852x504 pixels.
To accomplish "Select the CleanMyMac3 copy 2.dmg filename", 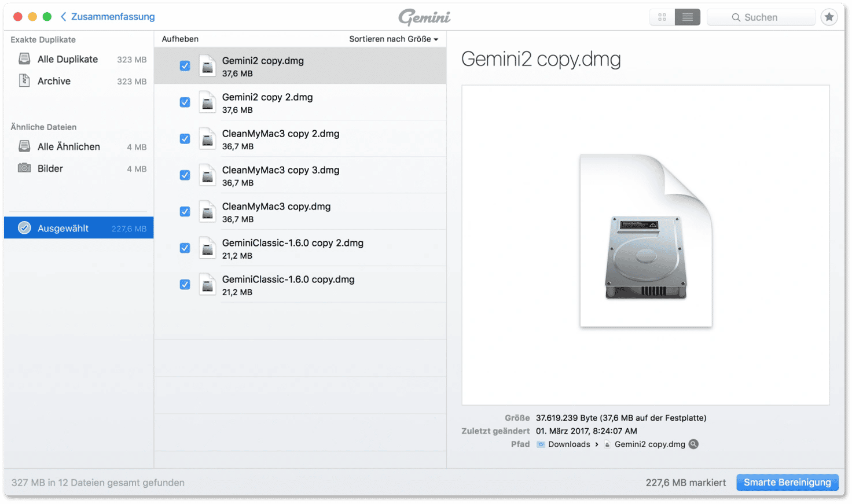I will click(x=281, y=134).
